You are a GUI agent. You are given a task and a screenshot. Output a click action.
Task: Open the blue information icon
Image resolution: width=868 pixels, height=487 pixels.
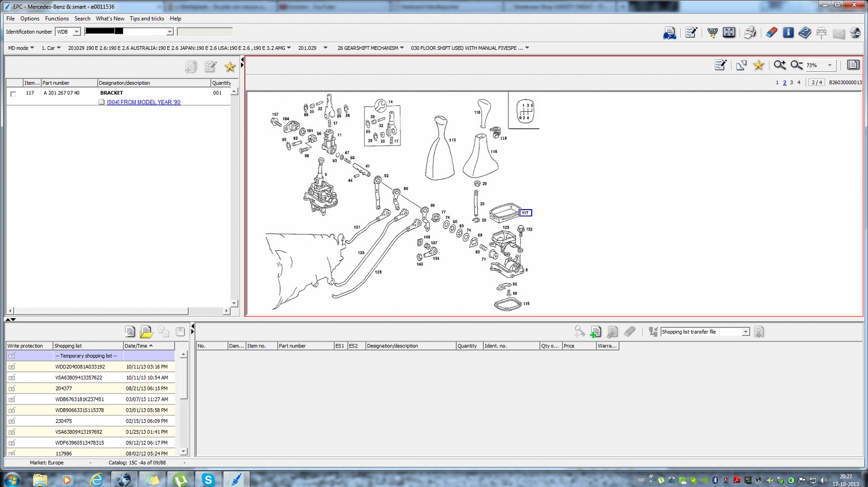[x=788, y=33]
